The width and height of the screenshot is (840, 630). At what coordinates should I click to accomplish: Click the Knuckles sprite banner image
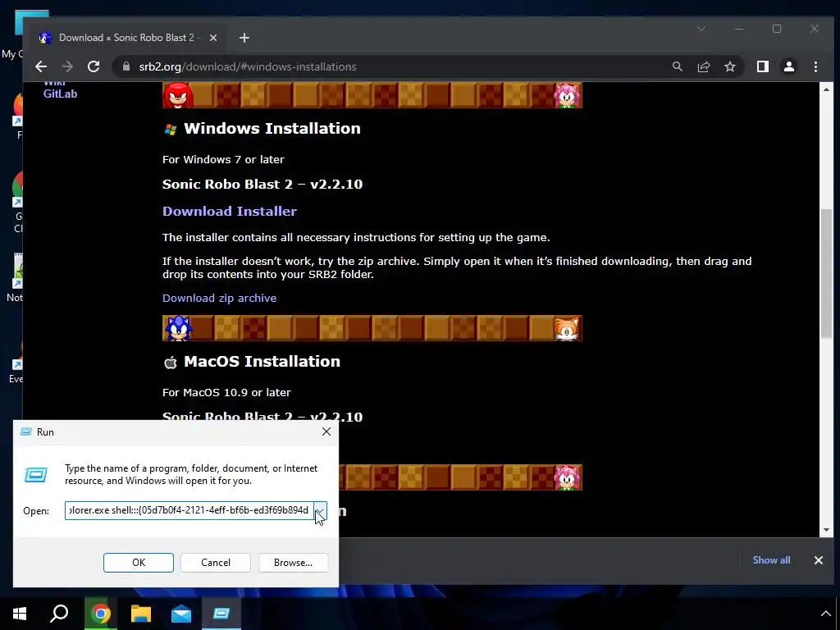(x=178, y=95)
